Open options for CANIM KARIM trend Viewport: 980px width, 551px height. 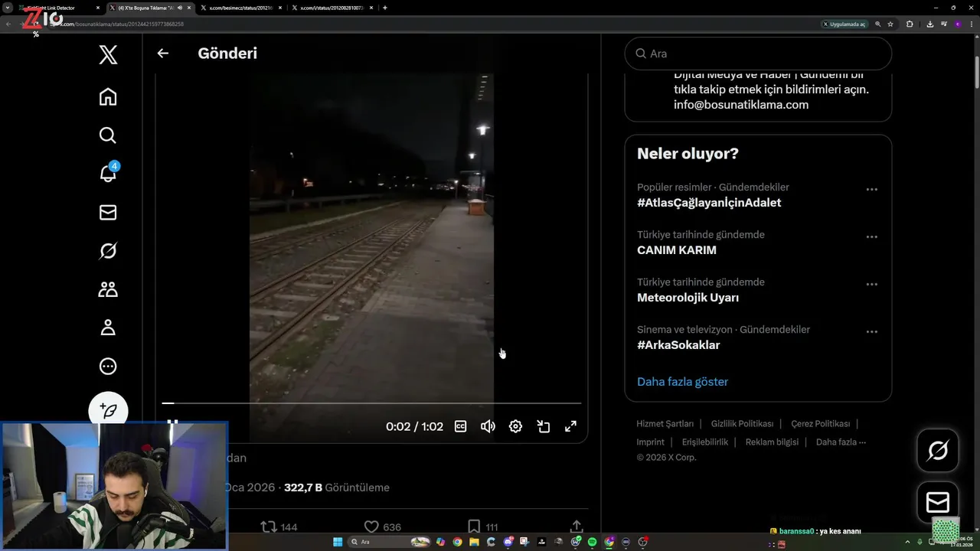click(871, 236)
